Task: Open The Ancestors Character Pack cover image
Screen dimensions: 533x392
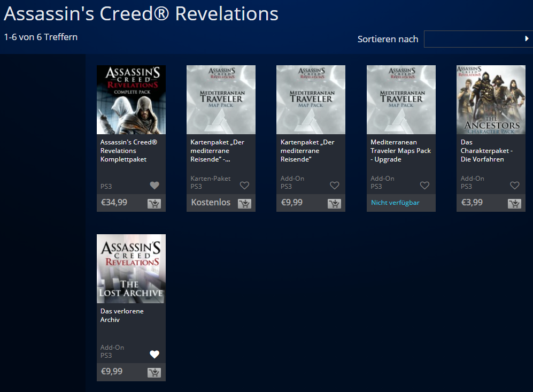Action: click(x=491, y=99)
